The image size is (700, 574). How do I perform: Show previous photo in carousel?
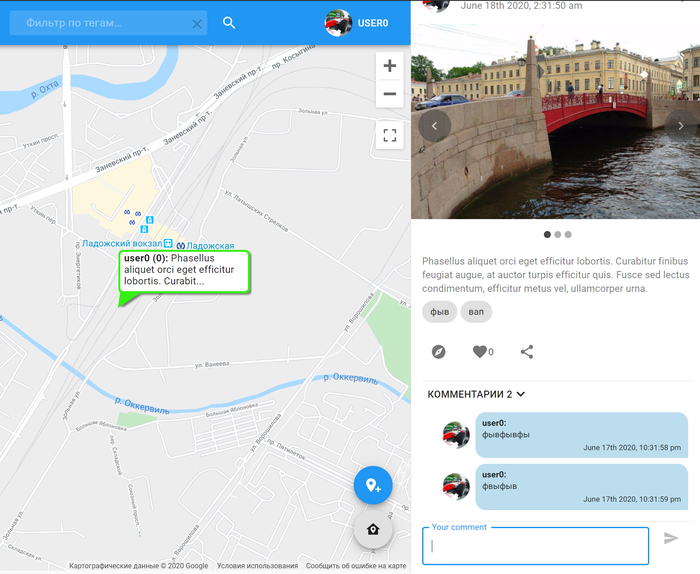click(435, 126)
